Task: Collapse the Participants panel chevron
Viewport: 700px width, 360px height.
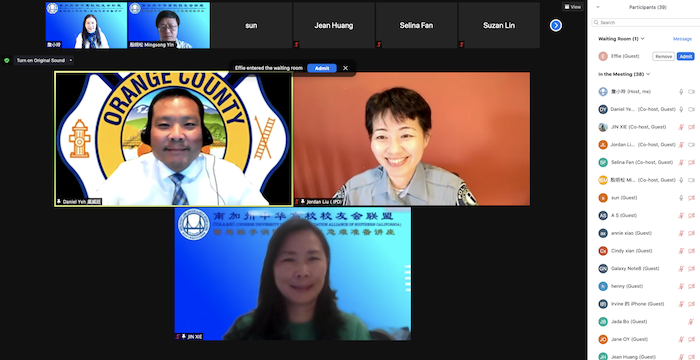Action: 598,7
